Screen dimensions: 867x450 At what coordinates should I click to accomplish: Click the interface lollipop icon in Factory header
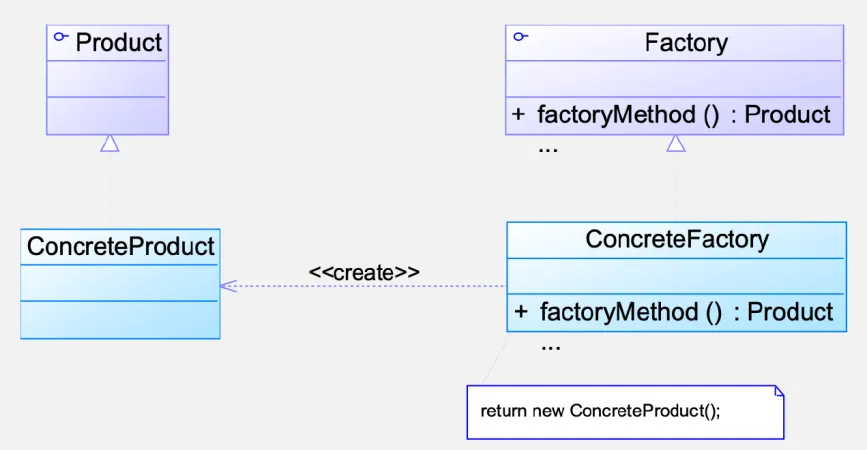(x=520, y=37)
